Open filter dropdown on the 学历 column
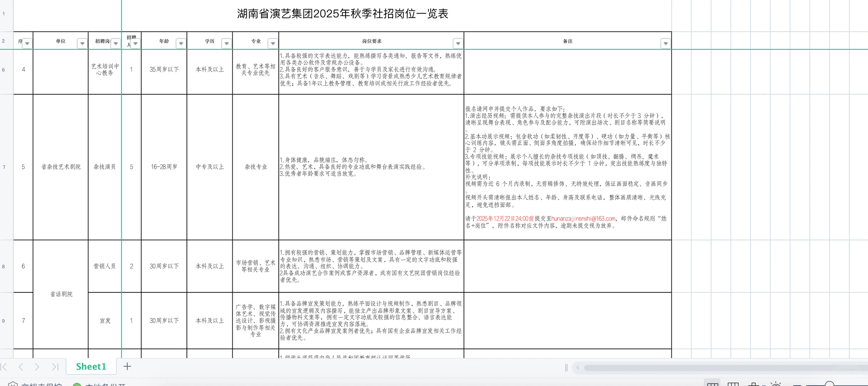868x386 pixels. pyautogui.click(x=227, y=43)
